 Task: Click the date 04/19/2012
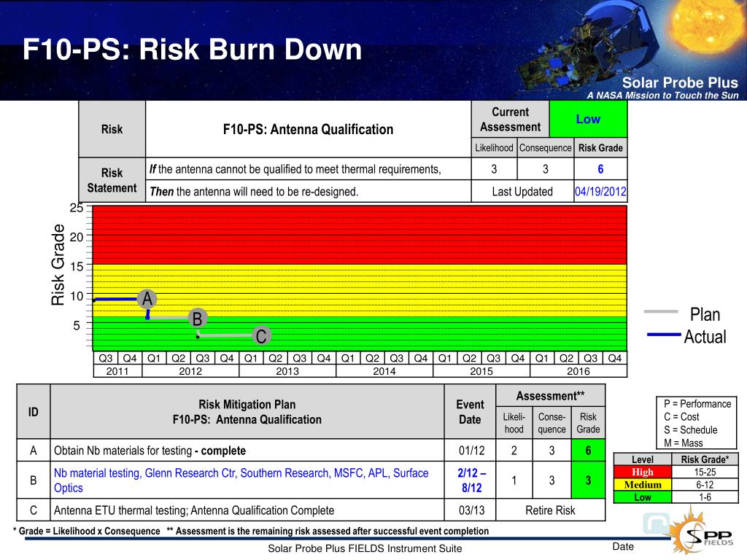click(x=600, y=192)
